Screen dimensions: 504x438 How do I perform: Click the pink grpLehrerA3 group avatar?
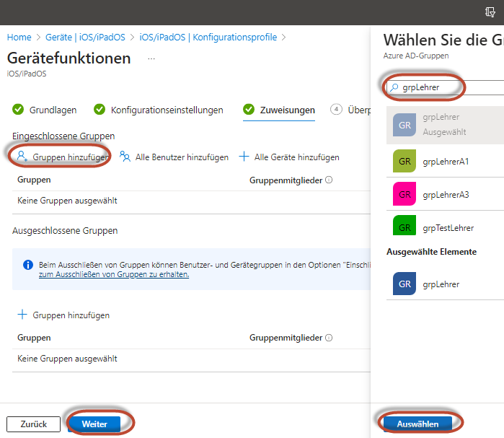pyautogui.click(x=404, y=194)
